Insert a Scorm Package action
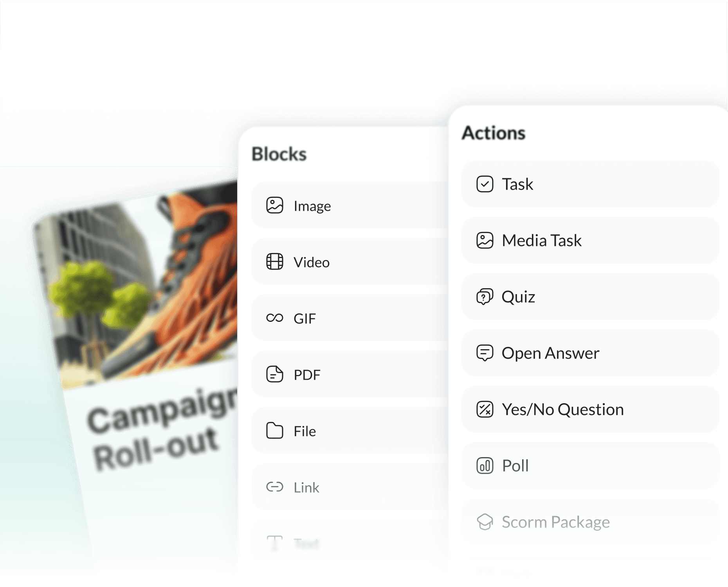The image size is (728, 587). 590,522
